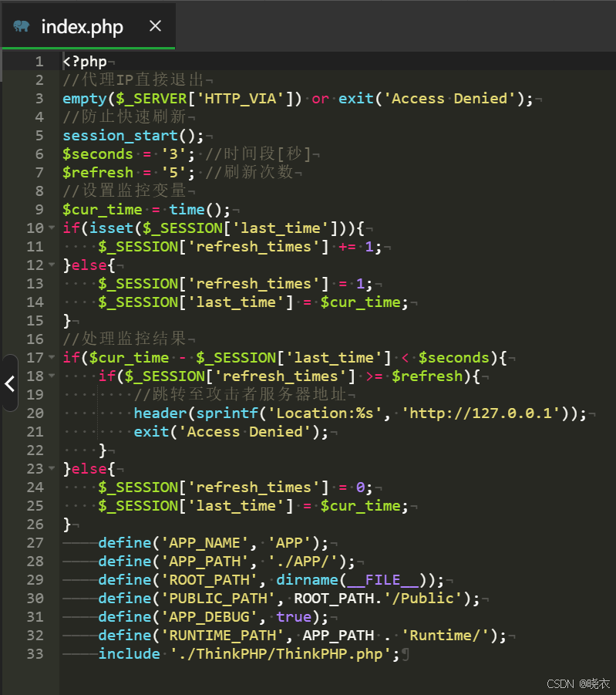Click the PHP elephant file icon
The height and width of the screenshot is (695, 616).
[x=22, y=26]
